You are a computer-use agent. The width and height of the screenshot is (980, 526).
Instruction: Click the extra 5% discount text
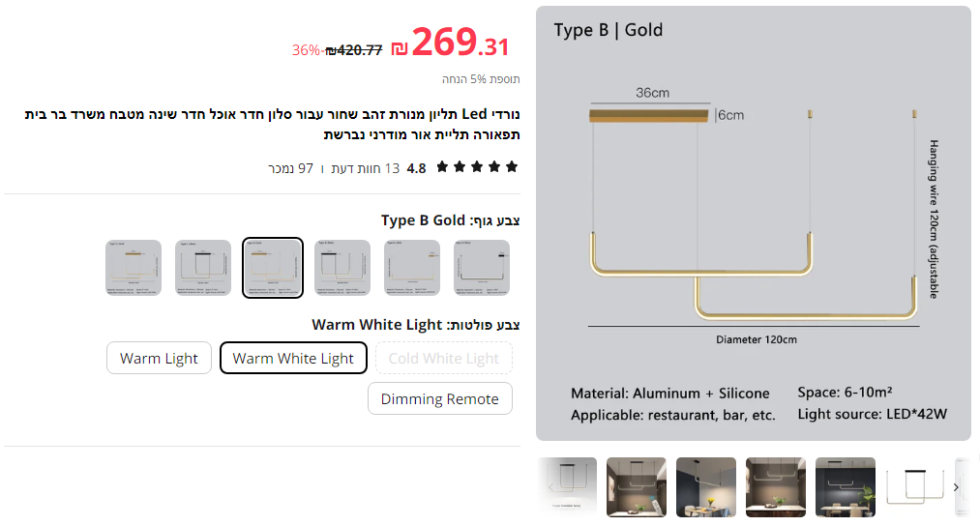coord(481,79)
